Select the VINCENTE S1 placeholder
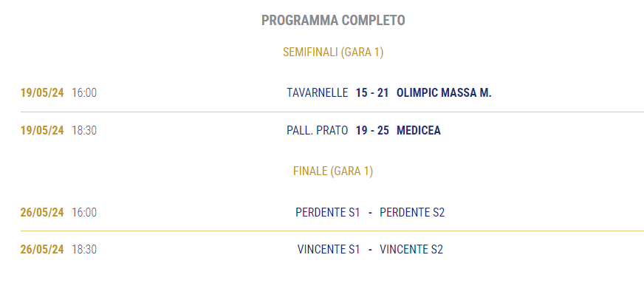The image size is (644, 286). (x=329, y=250)
